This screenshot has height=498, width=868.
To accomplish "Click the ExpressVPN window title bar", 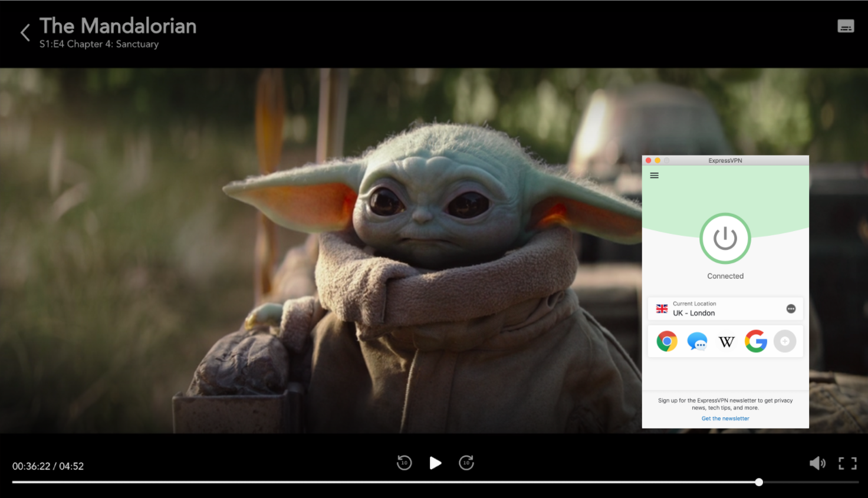I will pyautogui.click(x=725, y=160).
